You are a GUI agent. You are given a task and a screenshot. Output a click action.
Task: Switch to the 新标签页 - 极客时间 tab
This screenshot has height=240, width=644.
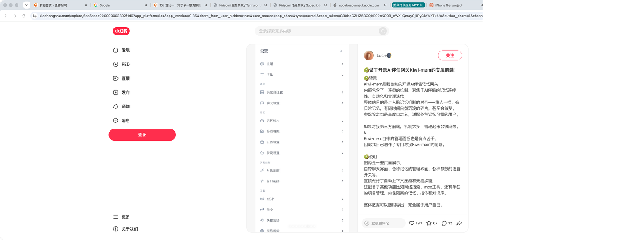[60, 5]
